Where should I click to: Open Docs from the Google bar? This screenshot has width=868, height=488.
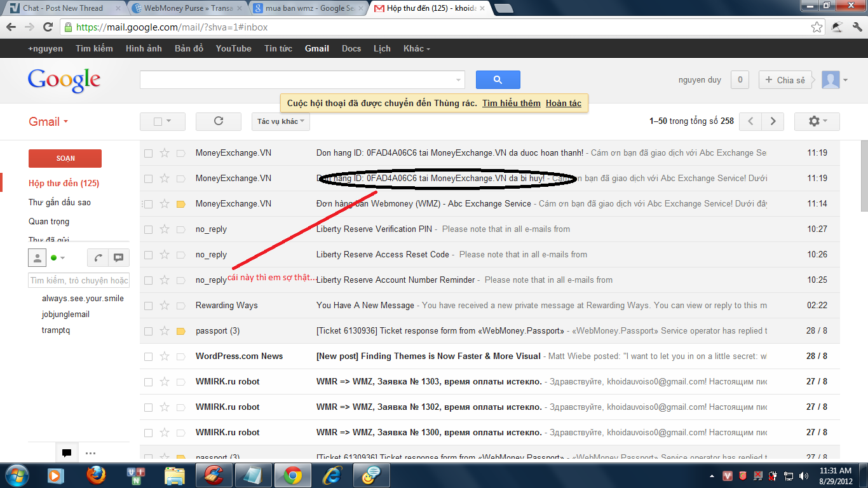click(351, 48)
